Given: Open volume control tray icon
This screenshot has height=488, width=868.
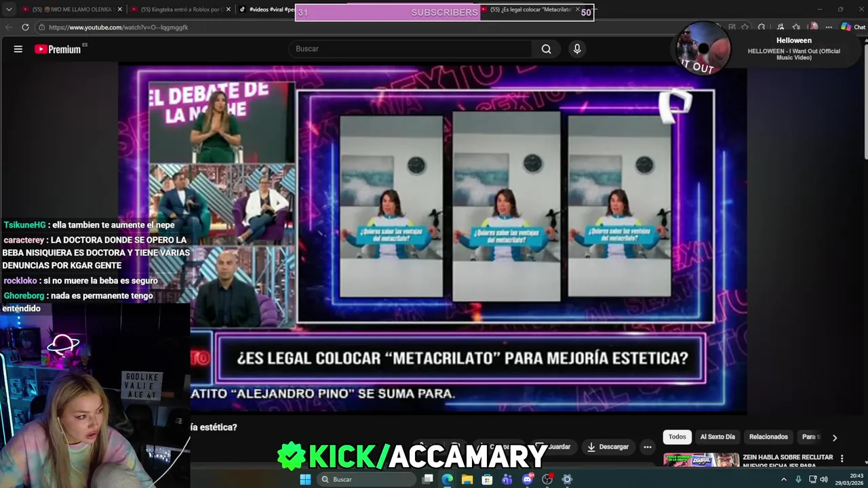Looking at the screenshot, I should pyautogui.click(x=823, y=479).
